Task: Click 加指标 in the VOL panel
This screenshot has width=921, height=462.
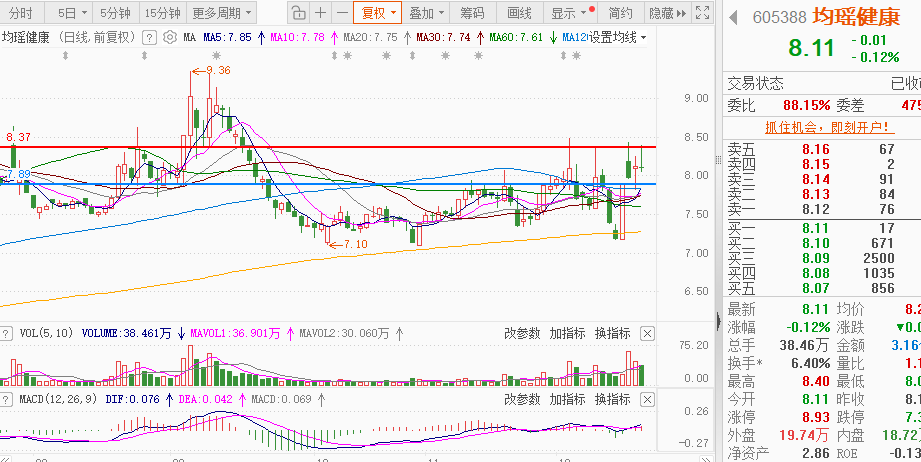Action: pos(567,334)
